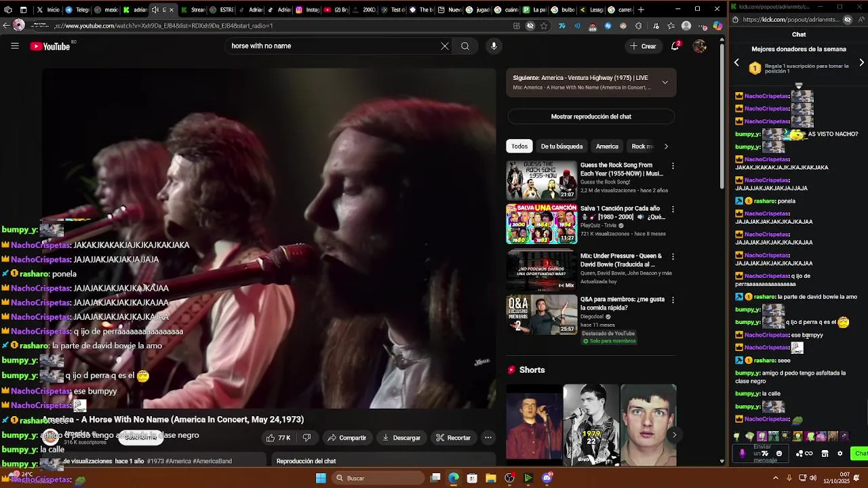Click the Compartir button
The width and height of the screenshot is (868, 488).
click(347, 438)
